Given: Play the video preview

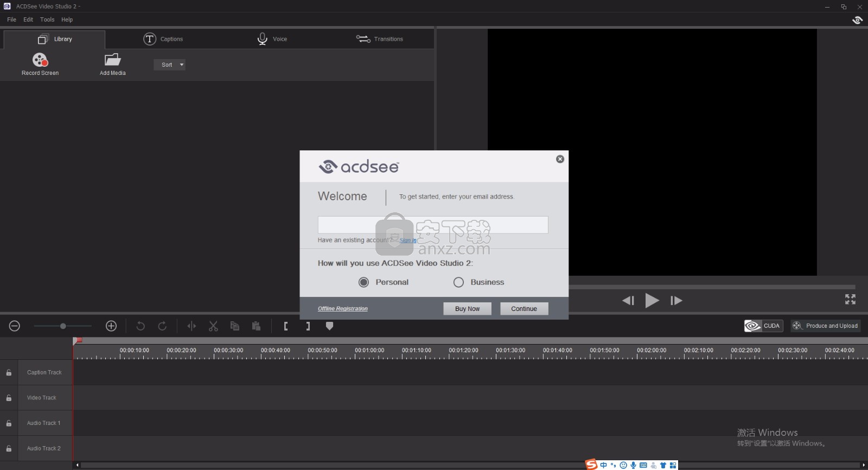Looking at the screenshot, I should tap(652, 300).
